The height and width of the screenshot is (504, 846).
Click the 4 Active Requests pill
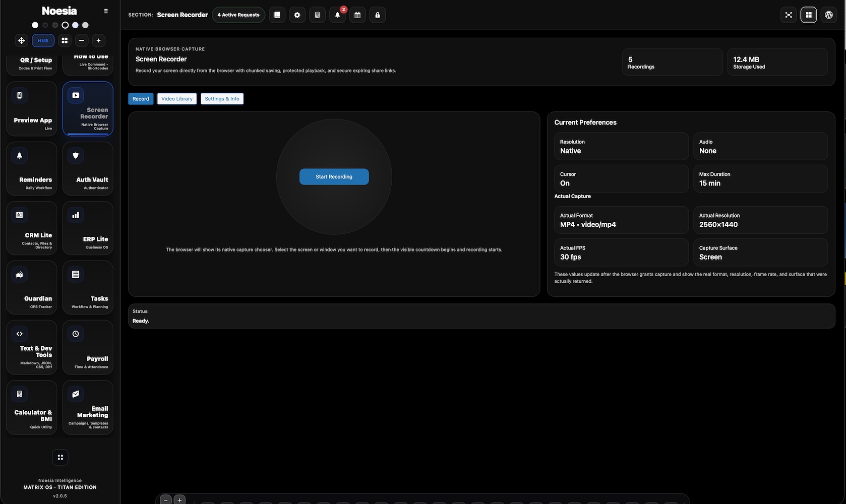pyautogui.click(x=238, y=15)
